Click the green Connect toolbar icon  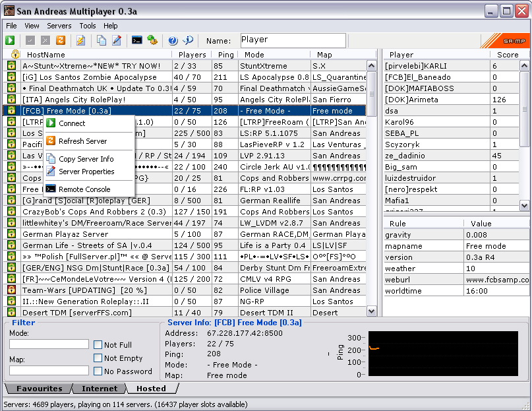[11, 40]
